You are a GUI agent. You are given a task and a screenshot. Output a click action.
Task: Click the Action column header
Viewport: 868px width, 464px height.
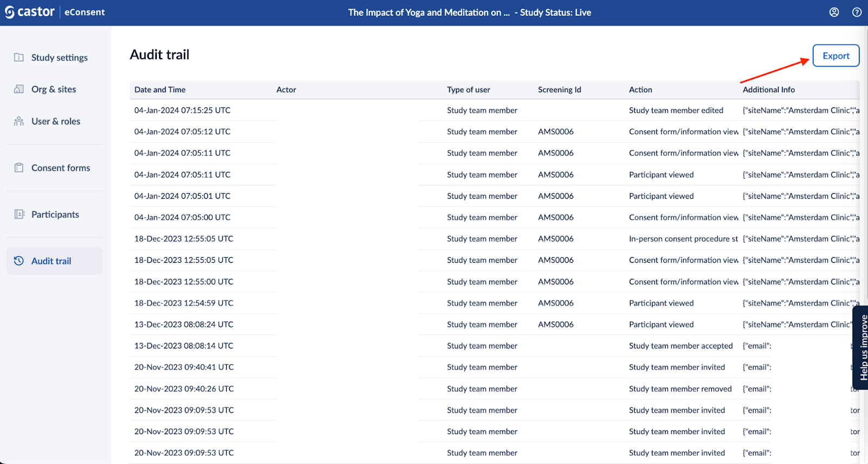coord(641,90)
